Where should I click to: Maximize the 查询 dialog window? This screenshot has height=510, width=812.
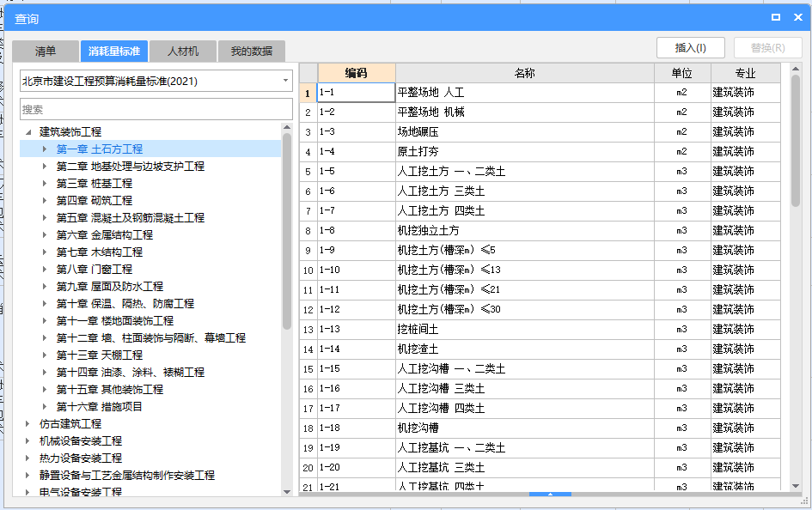776,17
